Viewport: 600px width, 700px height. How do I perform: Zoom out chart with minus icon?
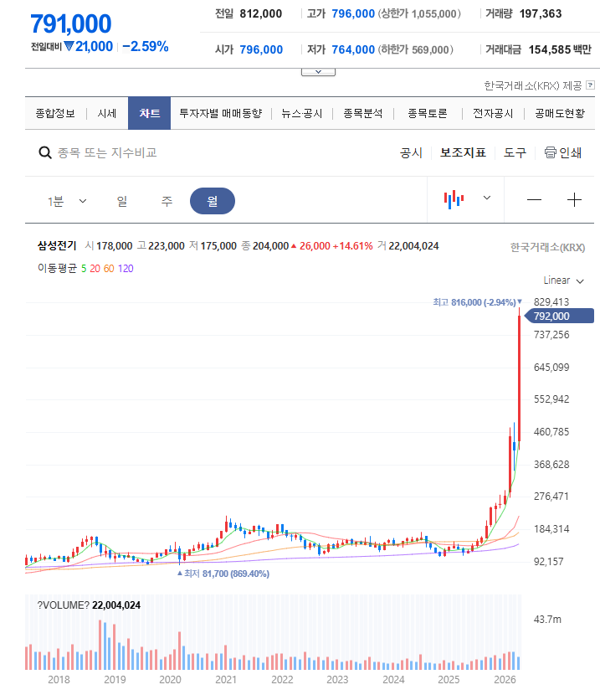tap(534, 199)
